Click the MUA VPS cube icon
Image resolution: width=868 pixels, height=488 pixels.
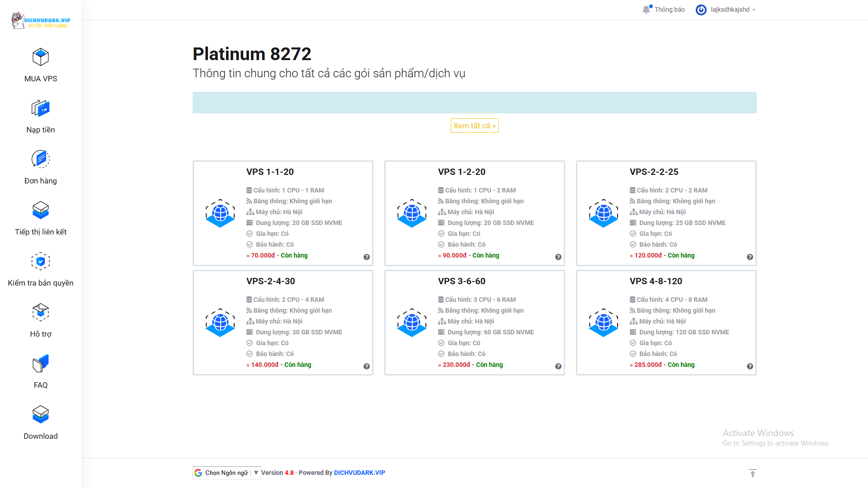pyautogui.click(x=41, y=57)
